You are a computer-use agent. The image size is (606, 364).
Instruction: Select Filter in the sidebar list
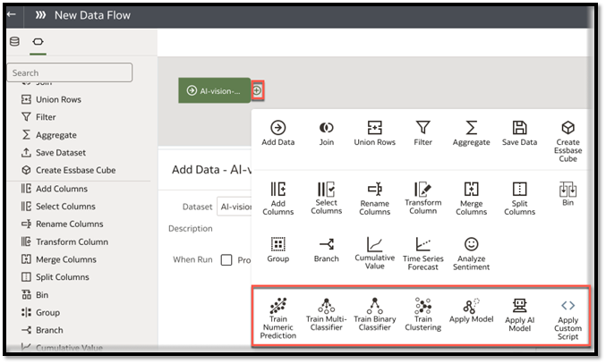38,117
